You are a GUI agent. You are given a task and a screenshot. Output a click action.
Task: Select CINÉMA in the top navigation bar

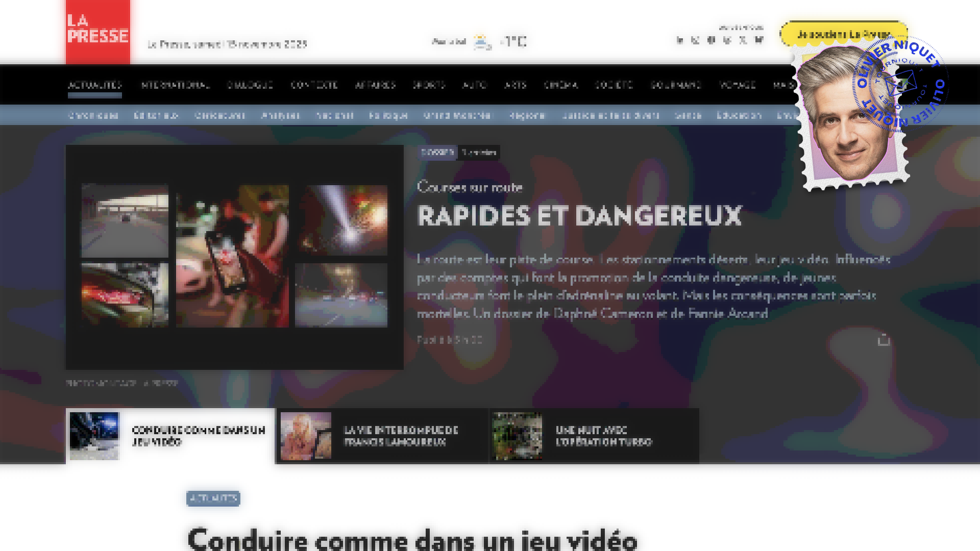[560, 85]
